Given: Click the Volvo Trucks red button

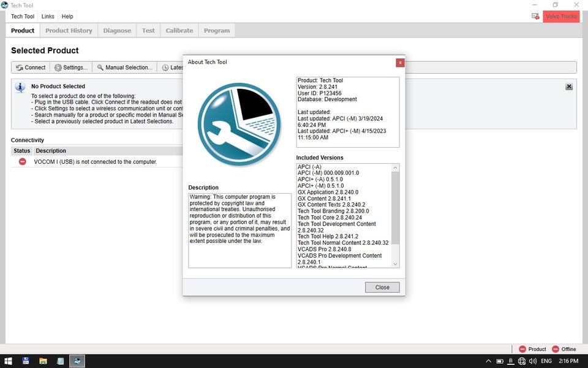Looking at the screenshot, I should [x=561, y=17].
